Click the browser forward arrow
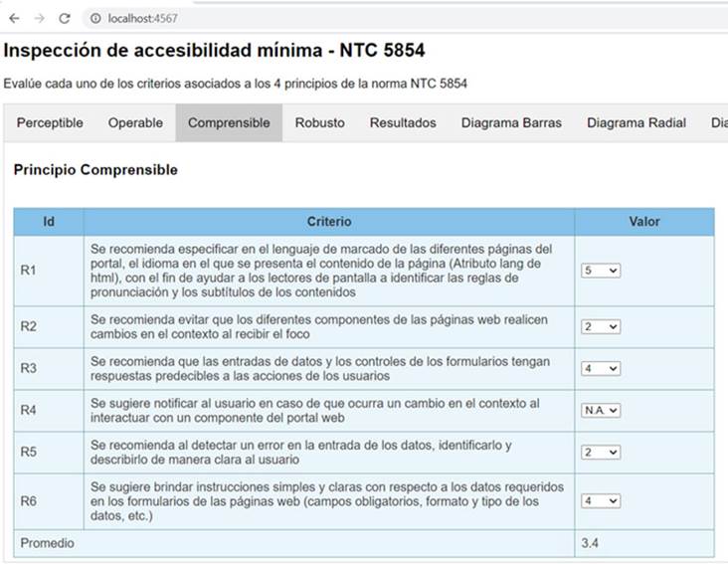Image resolution: width=728 pixels, height=564 pixels. (x=39, y=18)
